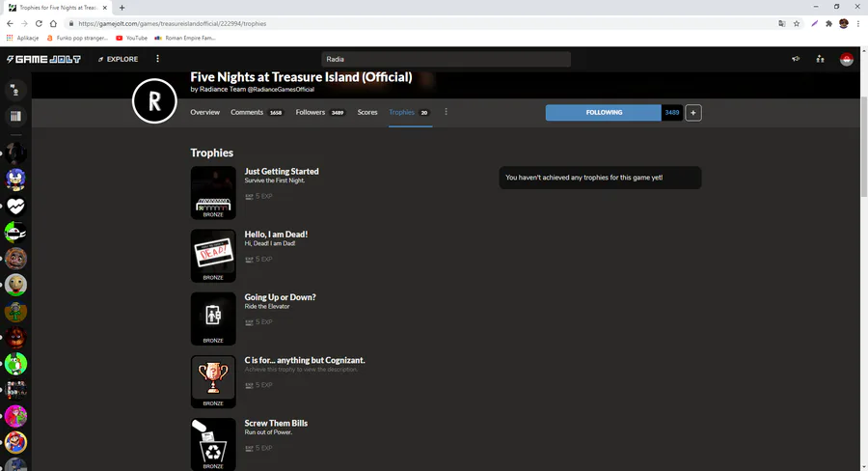868x471 pixels.
Task: Click the plus button next to follower count
Action: tap(693, 113)
